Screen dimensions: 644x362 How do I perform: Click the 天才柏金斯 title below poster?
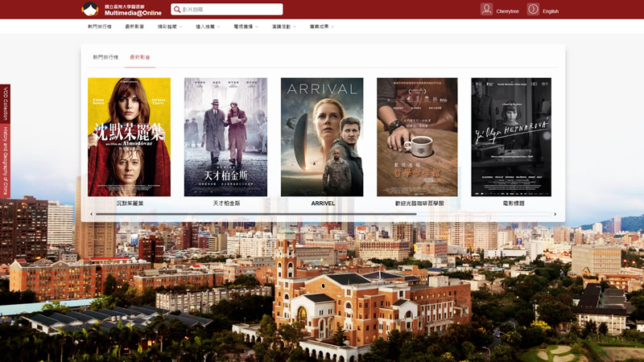(226, 204)
